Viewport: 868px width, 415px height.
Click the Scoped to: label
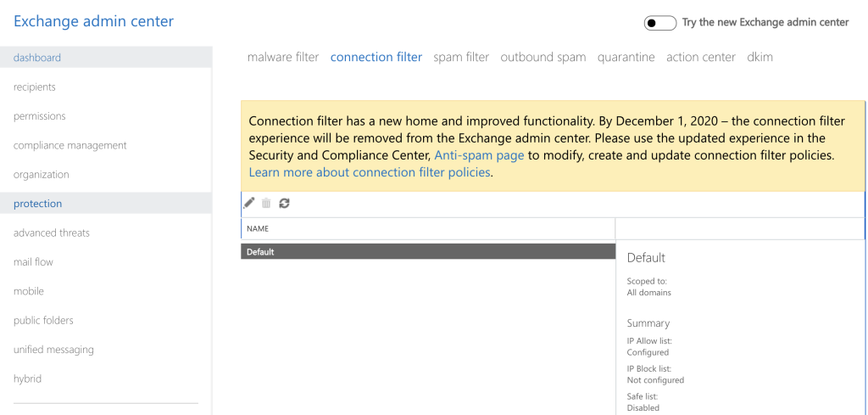coord(647,281)
